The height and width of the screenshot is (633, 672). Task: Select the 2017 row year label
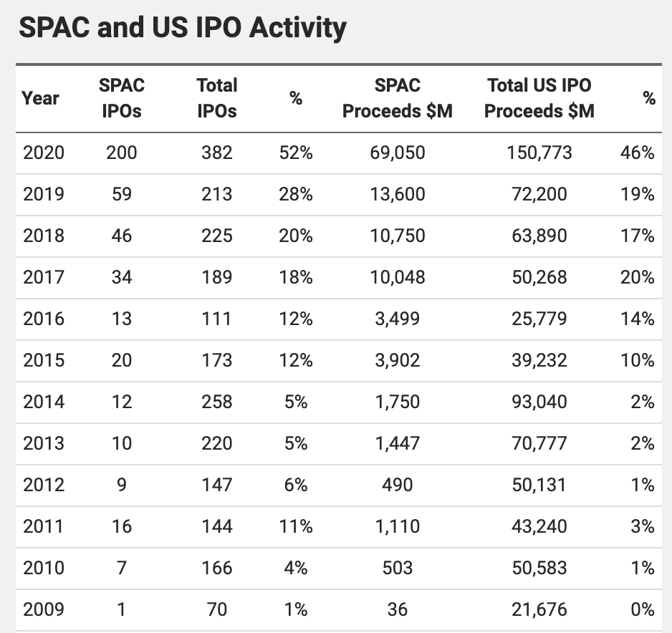[x=43, y=277]
